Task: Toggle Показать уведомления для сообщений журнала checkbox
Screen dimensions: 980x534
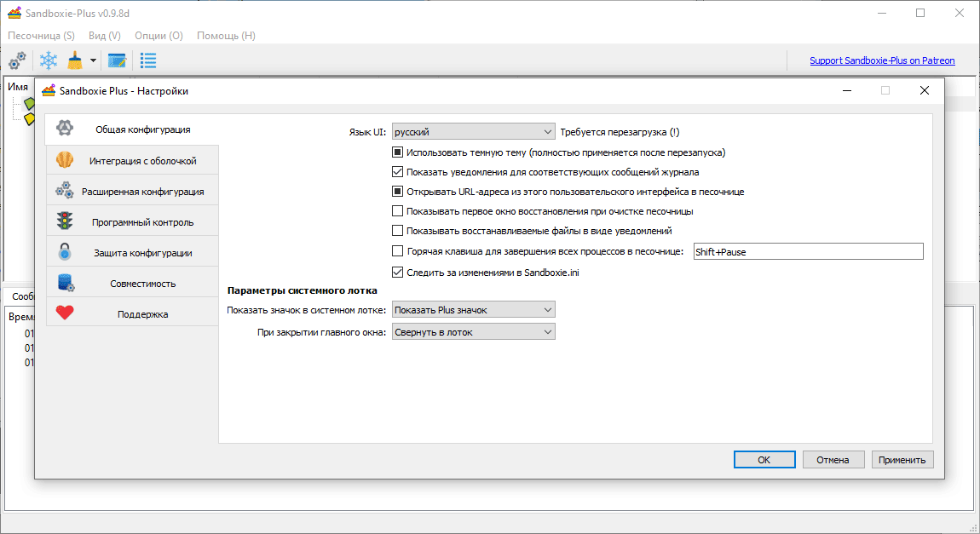Action: click(x=397, y=172)
